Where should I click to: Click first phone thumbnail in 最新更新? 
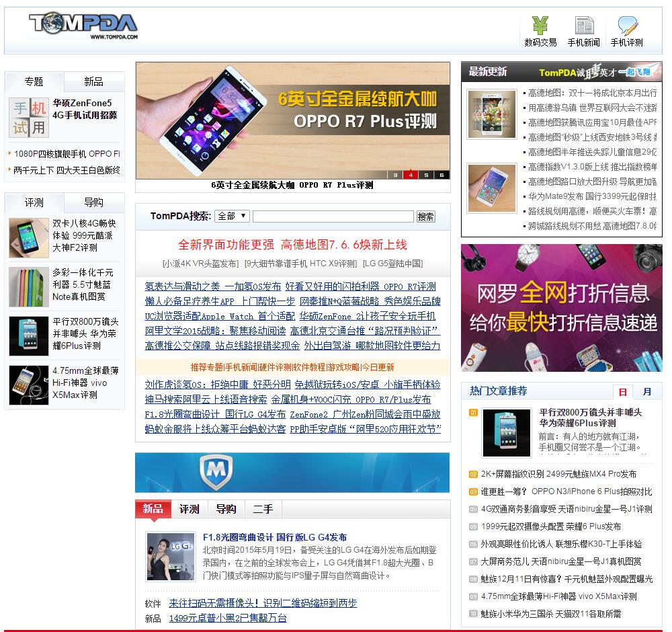[492, 114]
